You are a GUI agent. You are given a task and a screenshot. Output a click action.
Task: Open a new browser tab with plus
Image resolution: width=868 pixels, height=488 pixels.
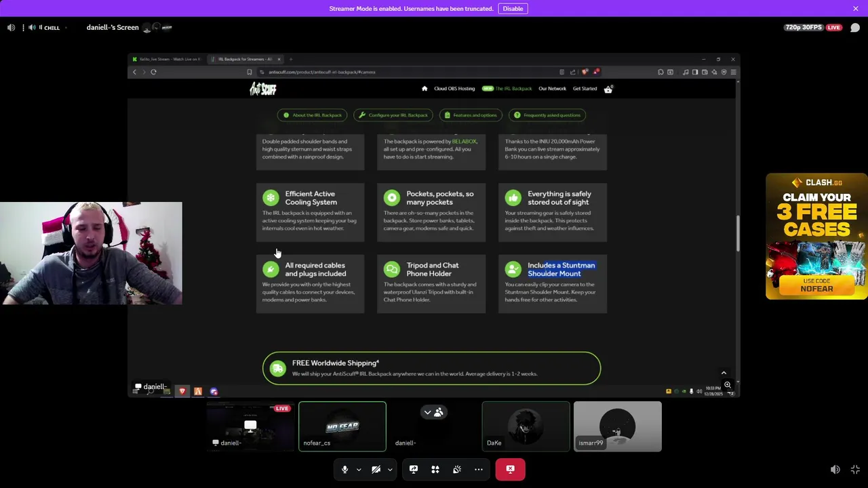290,59
